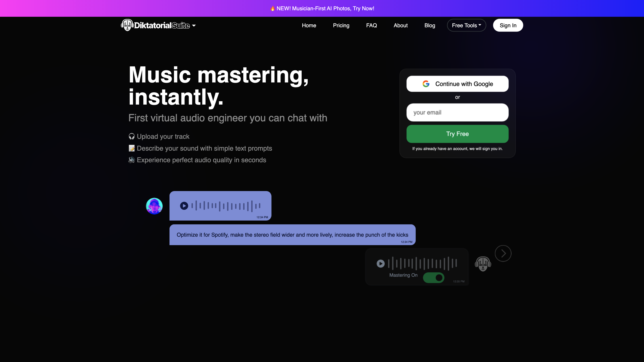Go to the FAQ nav item
The width and height of the screenshot is (644, 362).
(x=371, y=25)
